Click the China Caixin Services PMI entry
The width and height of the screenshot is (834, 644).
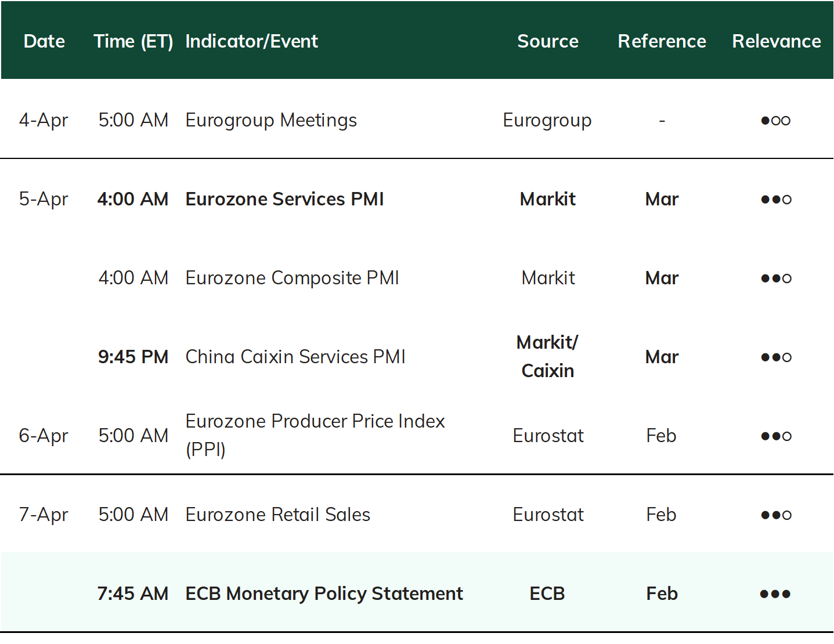tap(295, 357)
